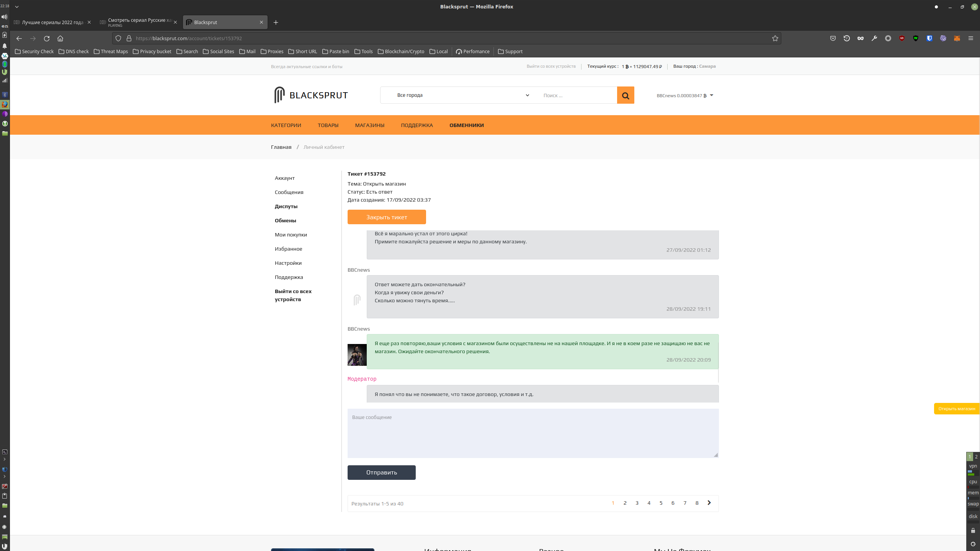Open ПОДДЕРЖКА in the orange menu
980x551 pixels.
pyautogui.click(x=417, y=125)
